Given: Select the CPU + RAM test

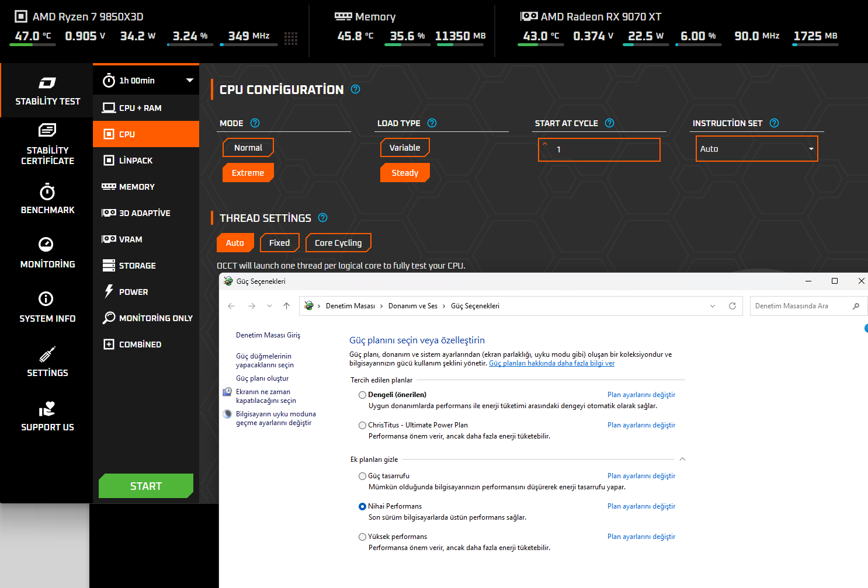Looking at the screenshot, I should 146,108.
